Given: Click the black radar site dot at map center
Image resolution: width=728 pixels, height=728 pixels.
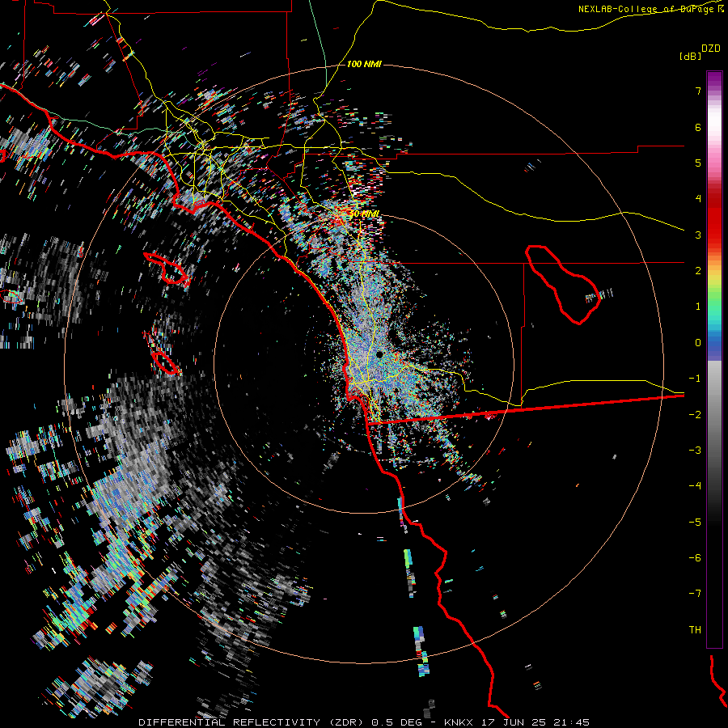Looking at the screenshot, I should point(379,355).
